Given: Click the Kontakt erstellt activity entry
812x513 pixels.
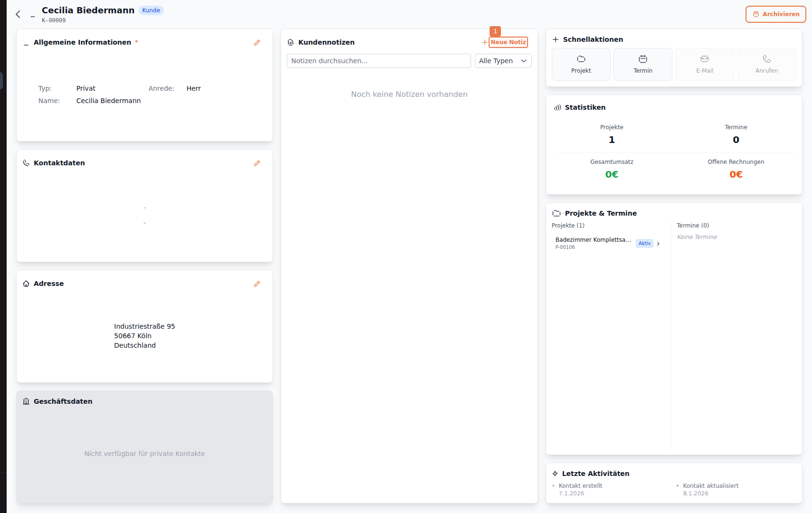Looking at the screenshot, I should coord(580,486).
